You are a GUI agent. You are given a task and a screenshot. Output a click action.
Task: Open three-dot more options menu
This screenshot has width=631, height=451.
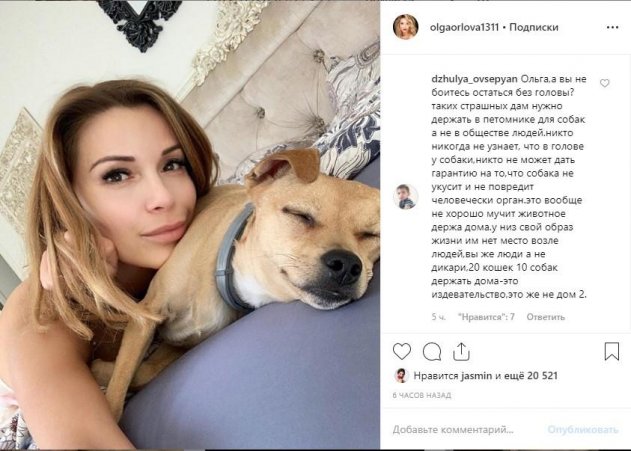pyautogui.click(x=612, y=27)
